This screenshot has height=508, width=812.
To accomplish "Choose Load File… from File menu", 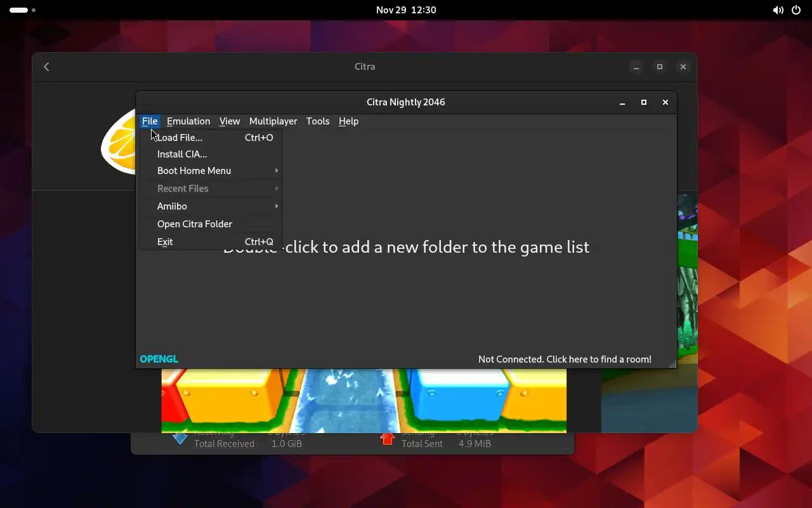I will pyautogui.click(x=211, y=138).
